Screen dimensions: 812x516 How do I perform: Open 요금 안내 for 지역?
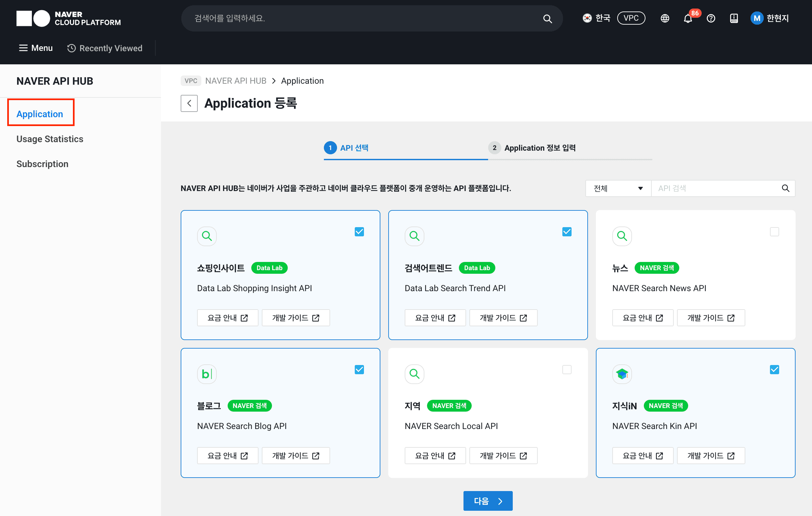point(435,456)
